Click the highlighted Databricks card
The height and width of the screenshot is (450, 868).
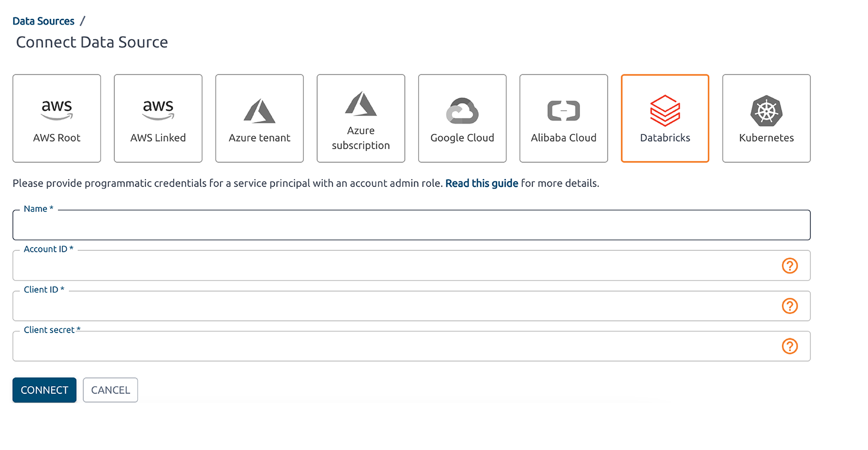(665, 119)
